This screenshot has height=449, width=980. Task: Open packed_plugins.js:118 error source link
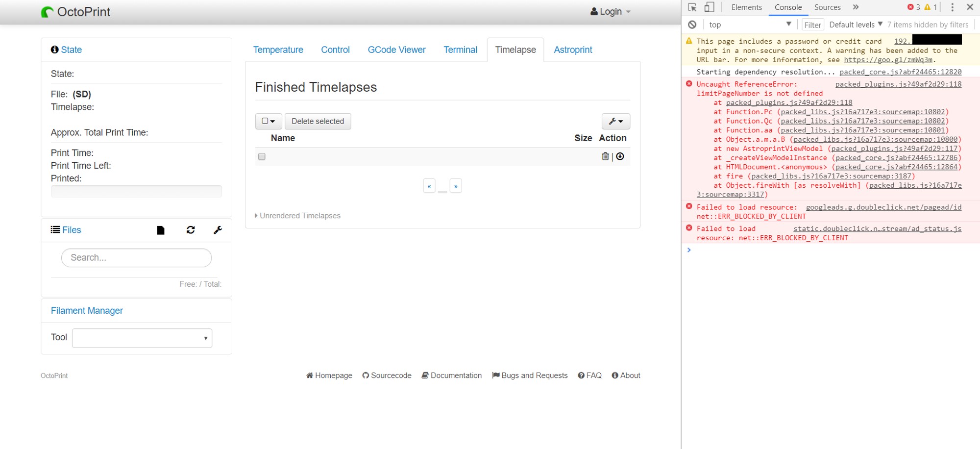(x=898, y=84)
